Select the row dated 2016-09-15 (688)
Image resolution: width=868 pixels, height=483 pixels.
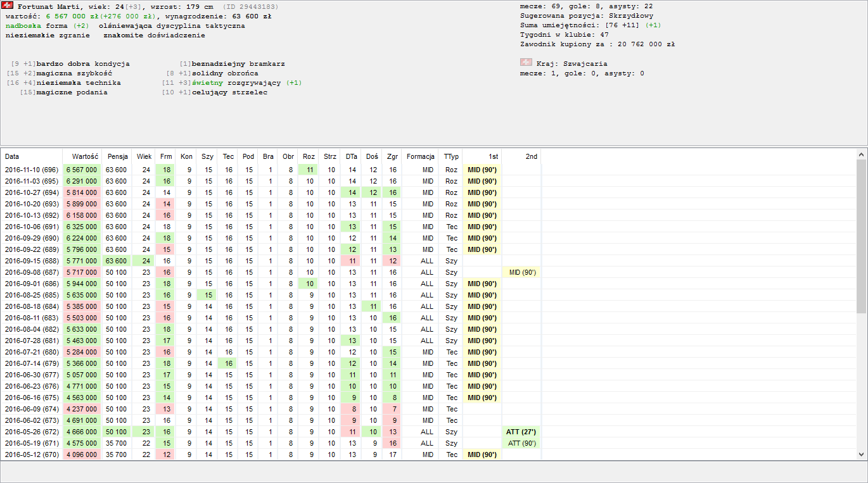(32, 261)
